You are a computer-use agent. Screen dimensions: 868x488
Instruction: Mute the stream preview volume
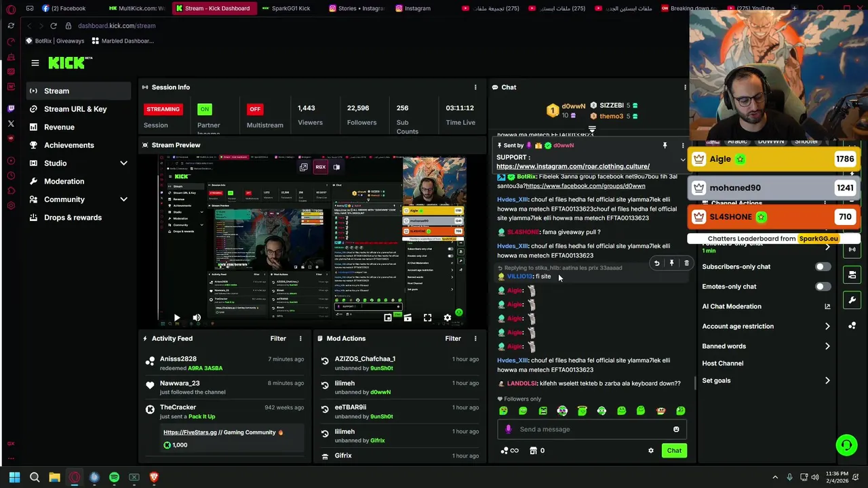197,317
